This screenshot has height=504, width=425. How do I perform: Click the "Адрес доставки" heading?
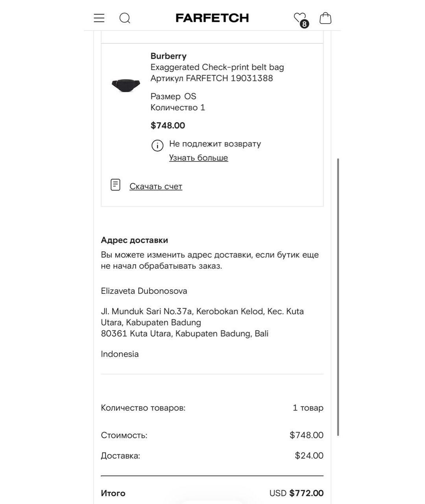[x=135, y=240]
